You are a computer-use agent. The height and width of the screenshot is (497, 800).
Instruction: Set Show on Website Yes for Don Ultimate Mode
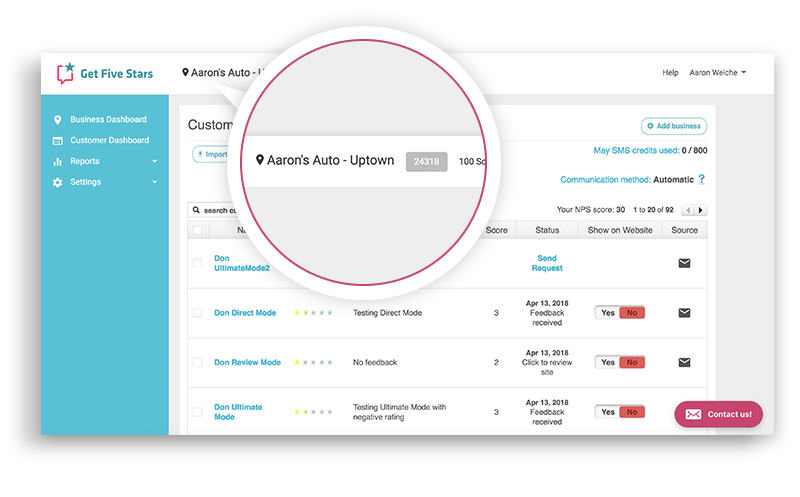click(608, 412)
